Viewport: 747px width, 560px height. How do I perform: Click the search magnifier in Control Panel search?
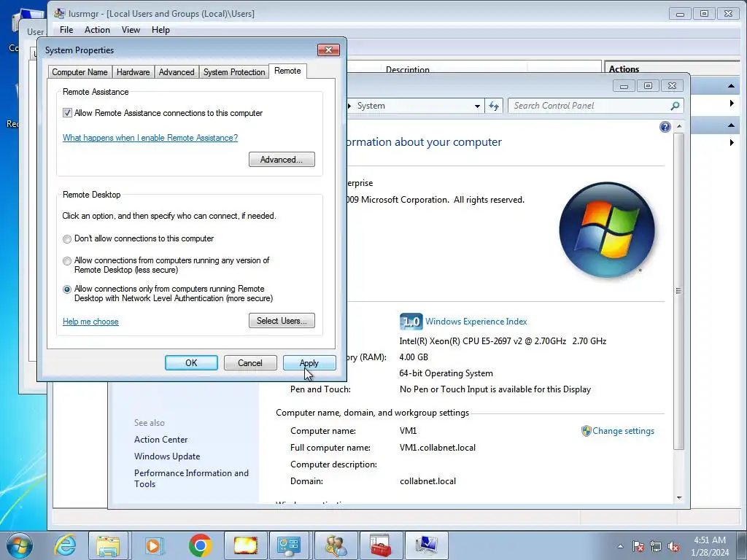coord(675,106)
